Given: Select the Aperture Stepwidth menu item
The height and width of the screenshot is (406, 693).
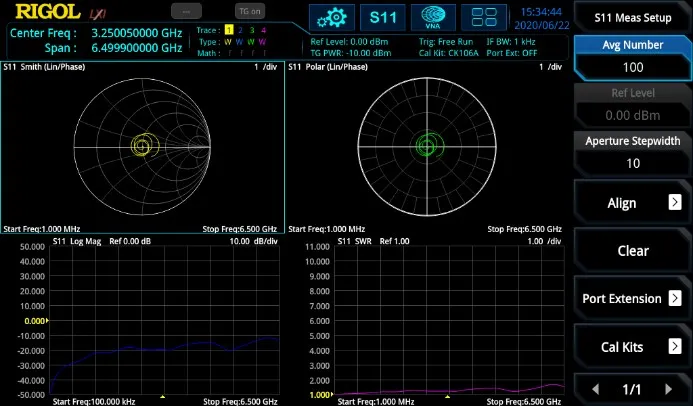Looking at the screenshot, I should click(632, 152).
